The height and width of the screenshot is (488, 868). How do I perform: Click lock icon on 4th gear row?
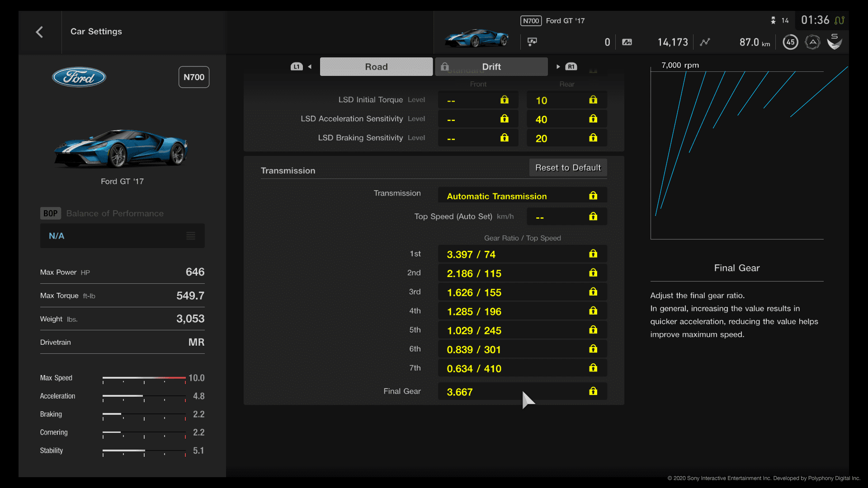point(593,311)
